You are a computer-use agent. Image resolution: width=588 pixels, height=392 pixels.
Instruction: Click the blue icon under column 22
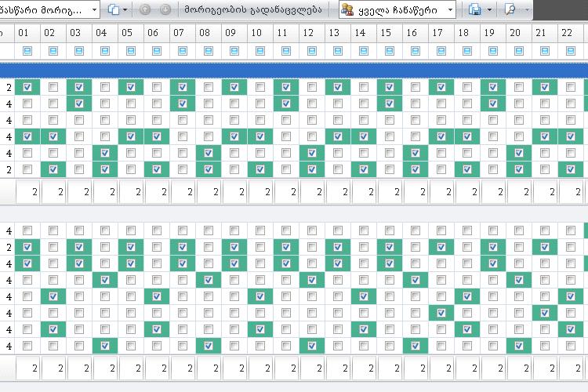571,51
